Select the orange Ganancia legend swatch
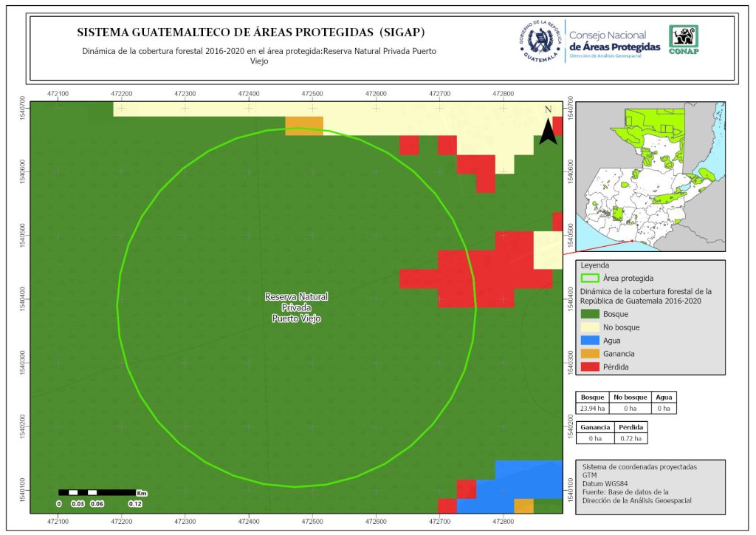This screenshot has height=535, width=756. (590, 354)
